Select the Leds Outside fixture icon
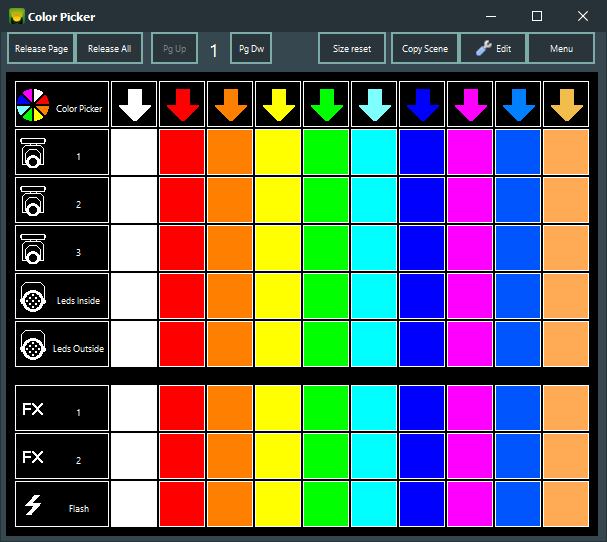Screen dimensions: 607x542 click(34, 345)
